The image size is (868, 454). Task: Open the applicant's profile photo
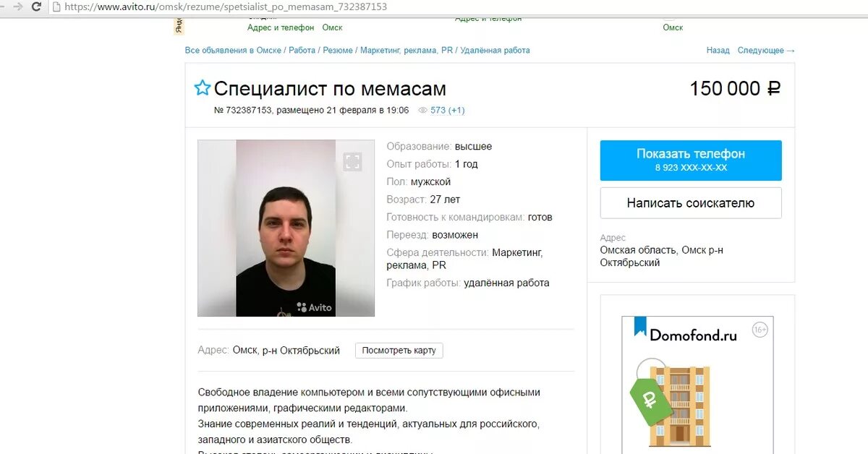[x=286, y=228]
